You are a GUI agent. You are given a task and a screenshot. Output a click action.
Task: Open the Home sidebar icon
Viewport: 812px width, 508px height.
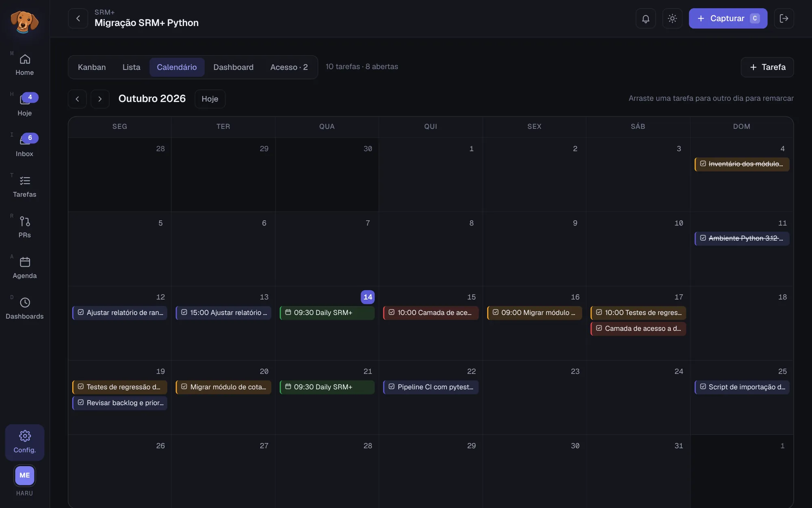click(25, 59)
